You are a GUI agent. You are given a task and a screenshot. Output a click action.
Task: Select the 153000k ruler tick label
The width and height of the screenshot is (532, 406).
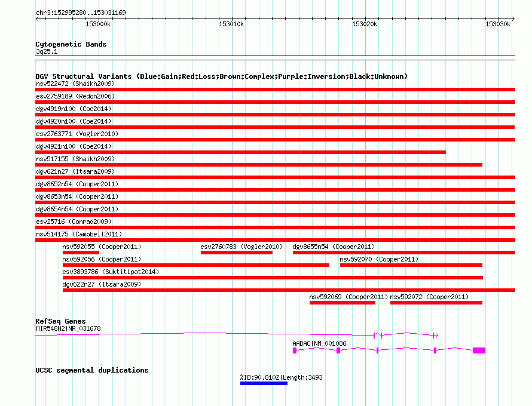pyautogui.click(x=98, y=24)
